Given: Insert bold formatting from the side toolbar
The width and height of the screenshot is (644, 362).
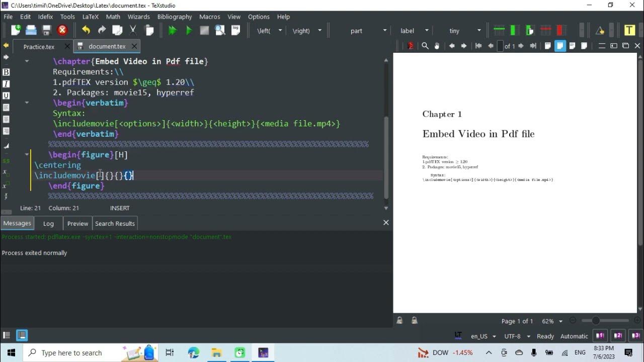Looking at the screenshot, I should (x=6, y=72).
